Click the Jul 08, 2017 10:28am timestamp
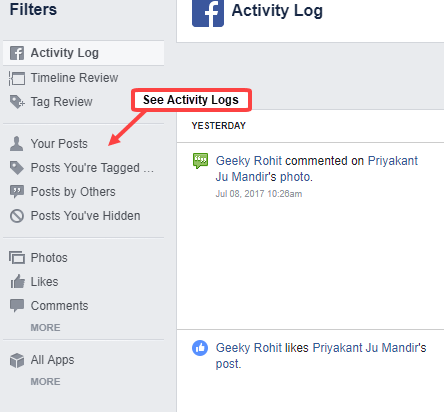 [x=259, y=194]
